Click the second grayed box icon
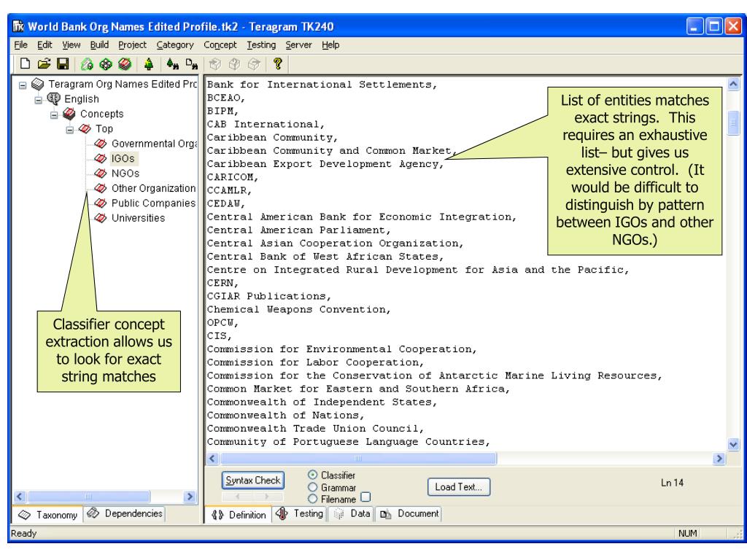 tap(234, 64)
